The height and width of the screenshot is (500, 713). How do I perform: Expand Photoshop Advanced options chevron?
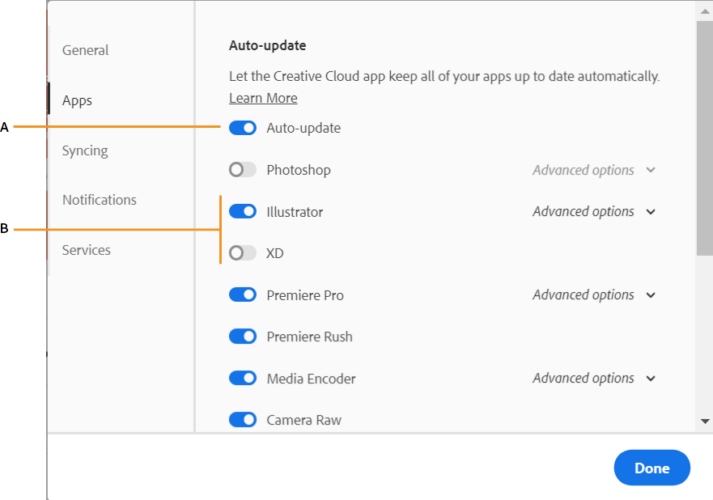point(651,170)
